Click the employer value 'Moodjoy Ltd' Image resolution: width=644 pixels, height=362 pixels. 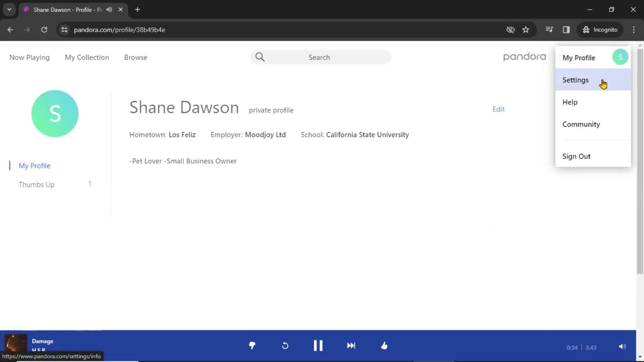265,134
